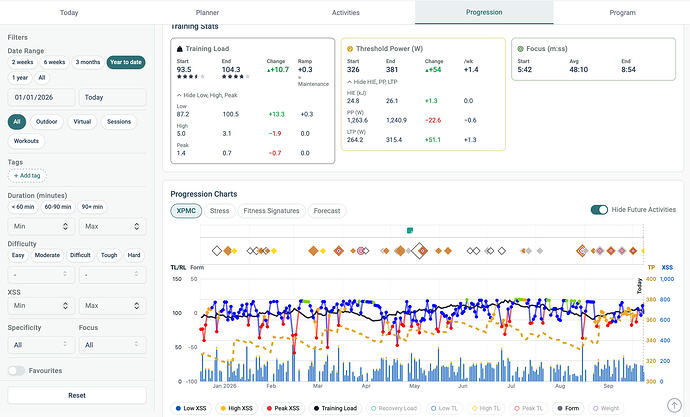Image resolution: width=690 pixels, height=417 pixels.
Task: Add a tag filter
Action: click(x=27, y=176)
